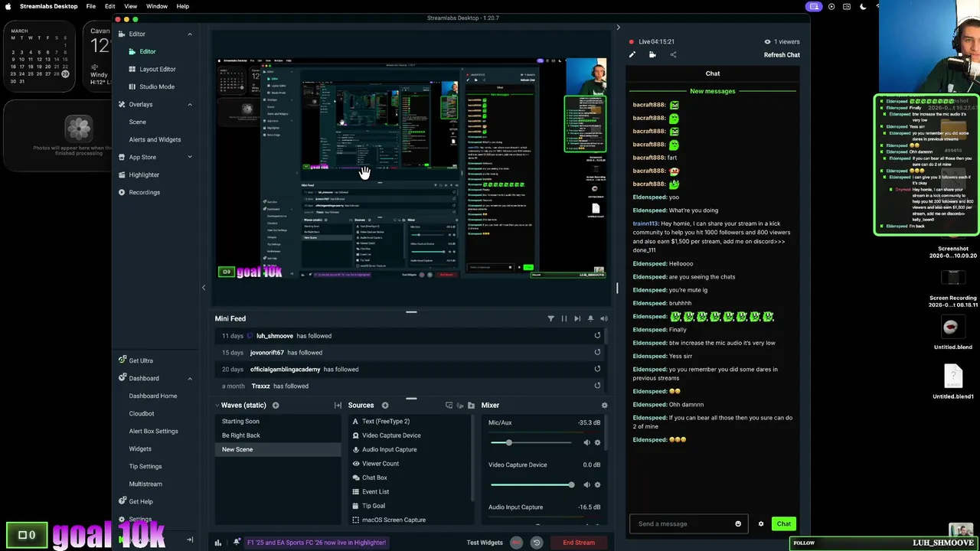Toggle Mini Feed alert sound speaker
The height and width of the screenshot is (551, 980).
(604, 318)
